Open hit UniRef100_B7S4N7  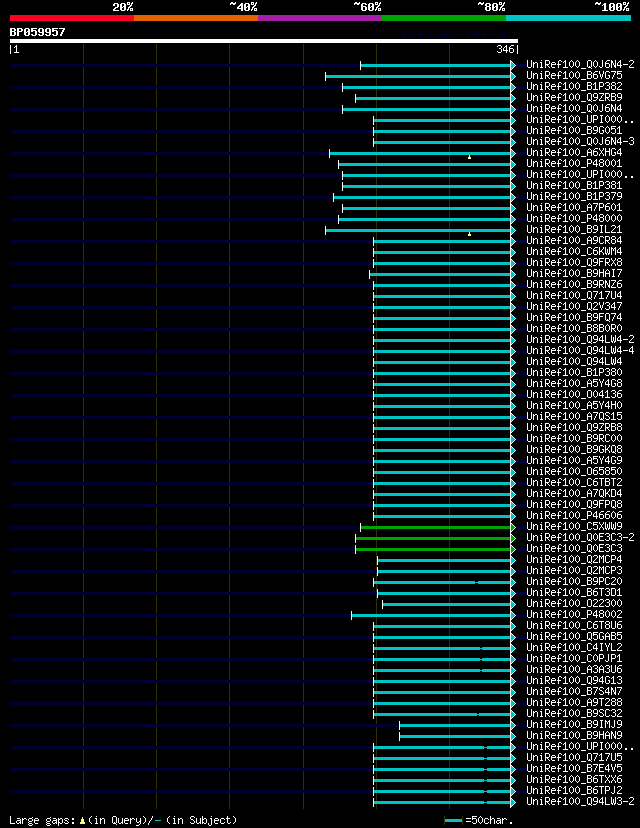(x=575, y=692)
